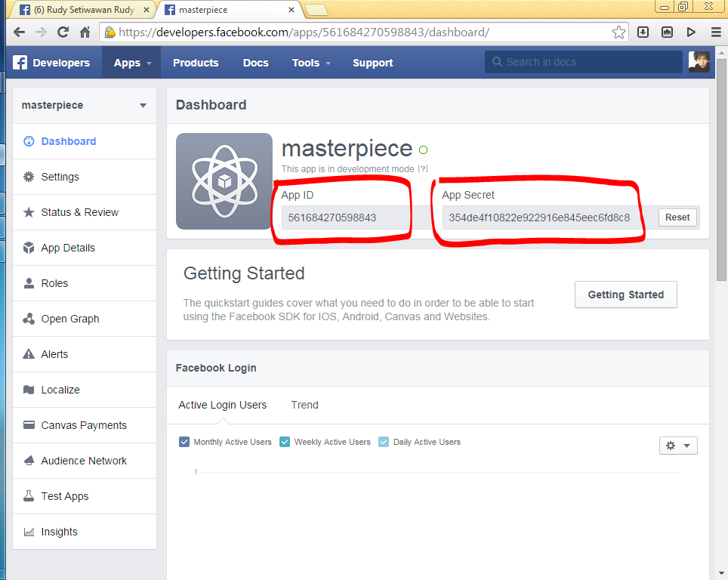Click the Insights chart icon
Screen dimensions: 728x580
29,532
